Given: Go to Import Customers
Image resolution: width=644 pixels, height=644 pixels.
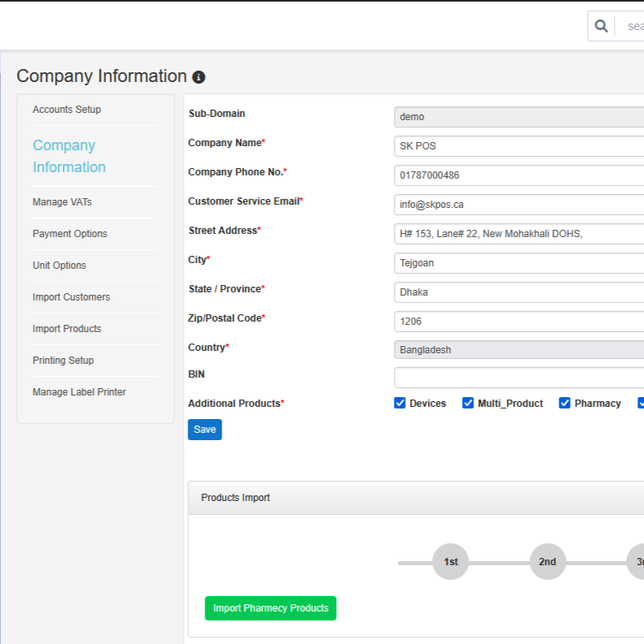Looking at the screenshot, I should (71, 297).
